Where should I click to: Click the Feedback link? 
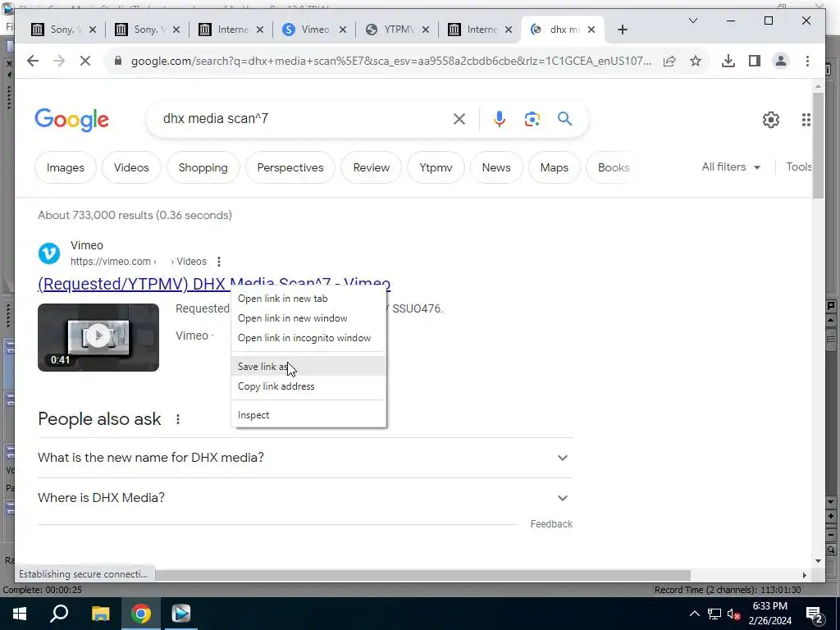551,524
